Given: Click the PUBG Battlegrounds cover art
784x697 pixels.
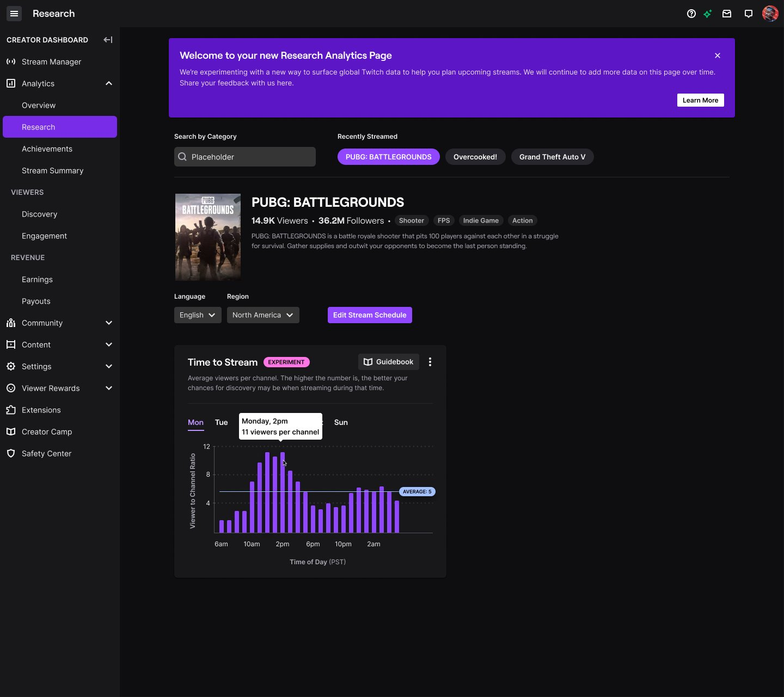Looking at the screenshot, I should pyautogui.click(x=208, y=237).
